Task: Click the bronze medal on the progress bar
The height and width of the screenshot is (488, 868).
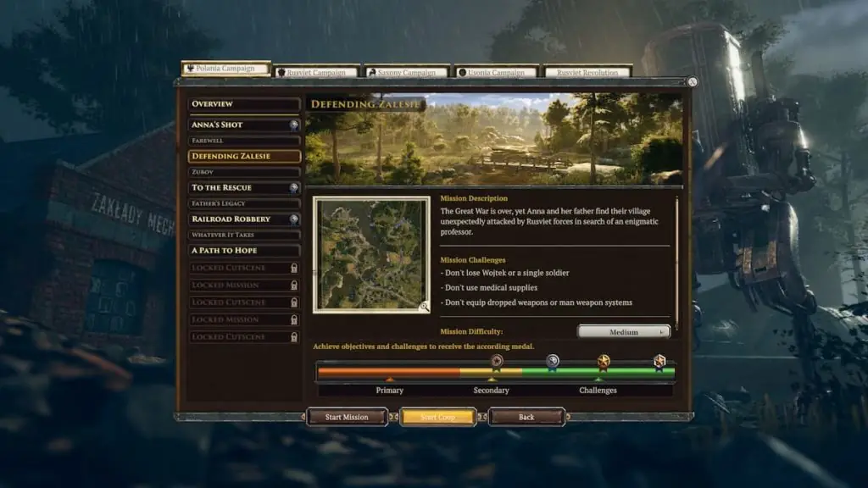Action: click(497, 362)
